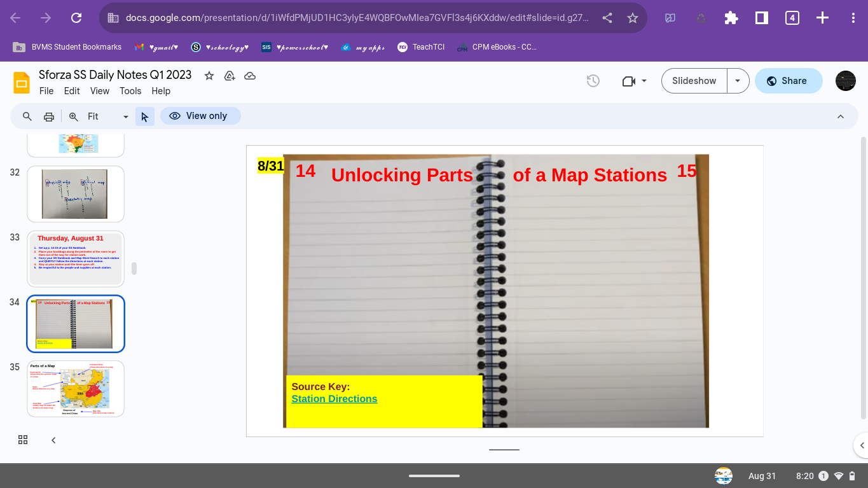The image size is (868, 488).
Task: Select slide 35 Parts of a Map thumbnail
Action: [76, 389]
